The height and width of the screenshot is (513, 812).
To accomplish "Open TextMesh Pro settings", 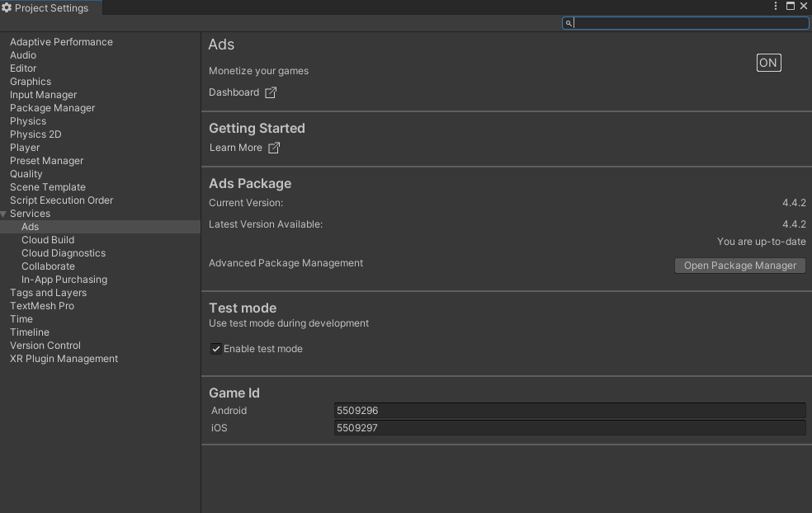I will click(x=42, y=306).
